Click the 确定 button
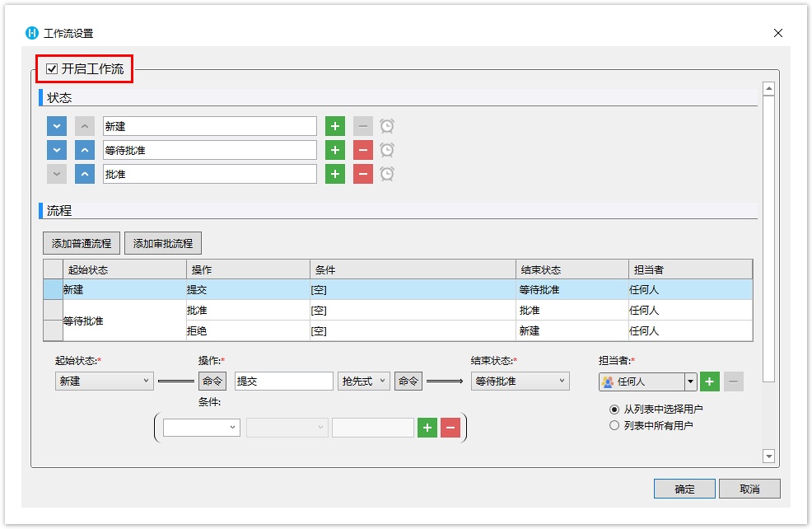The image size is (812, 529). click(x=684, y=489)
